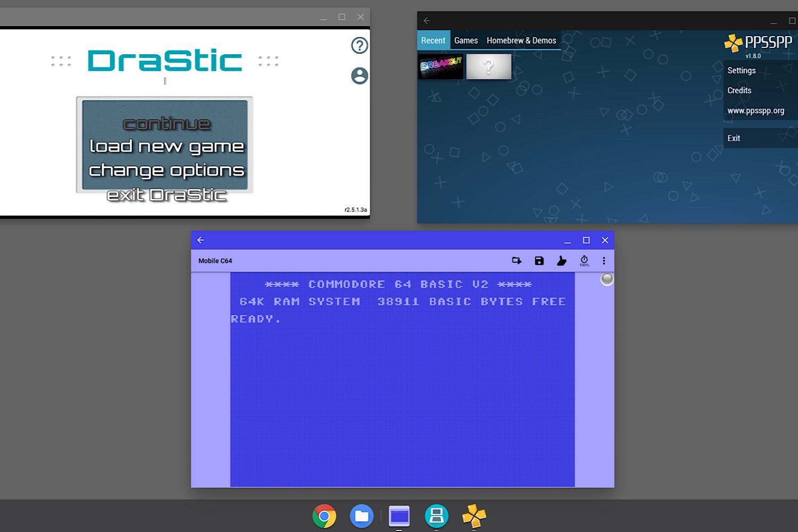Open DraStic help question mark icon

(360, 46)
